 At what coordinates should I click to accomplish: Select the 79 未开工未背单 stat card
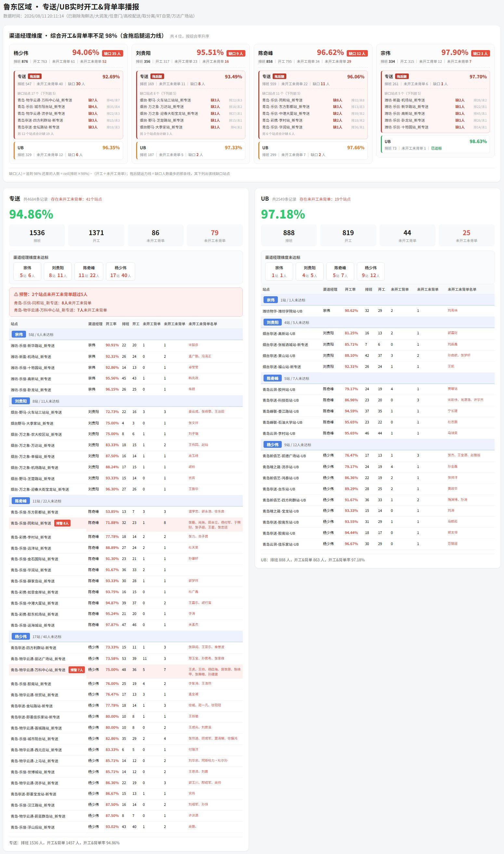(x=215, y=235)
